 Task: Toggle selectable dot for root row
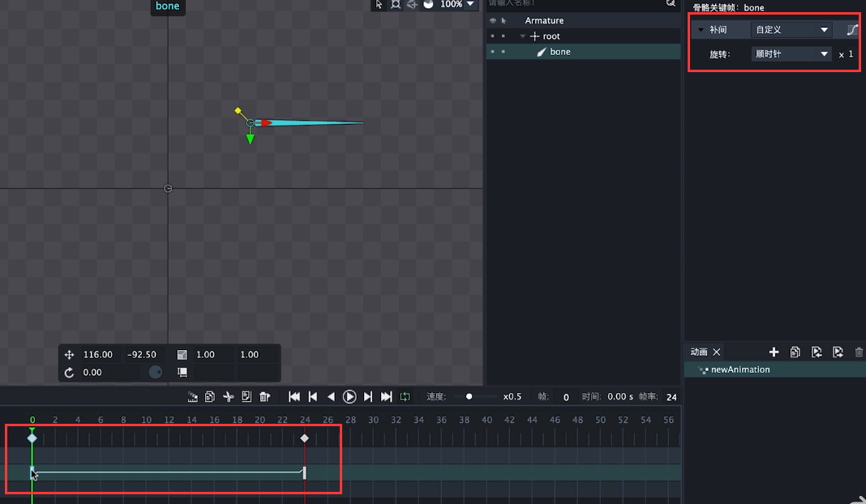click(504, 36)
